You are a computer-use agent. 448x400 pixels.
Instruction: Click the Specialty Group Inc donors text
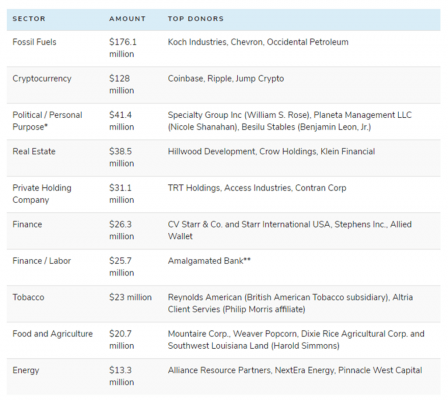tap(290, 121)
